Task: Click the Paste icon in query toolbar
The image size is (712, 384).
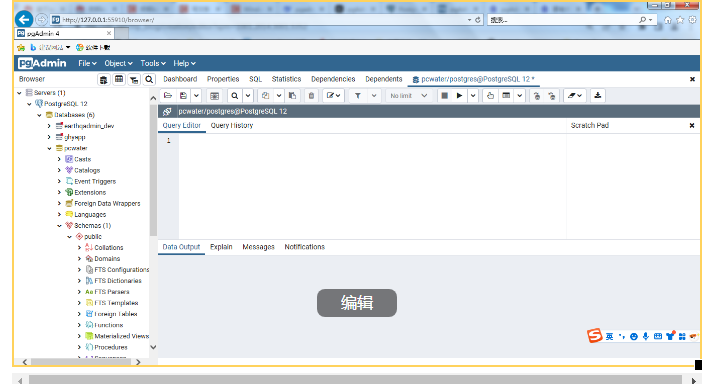Action: 293,96
